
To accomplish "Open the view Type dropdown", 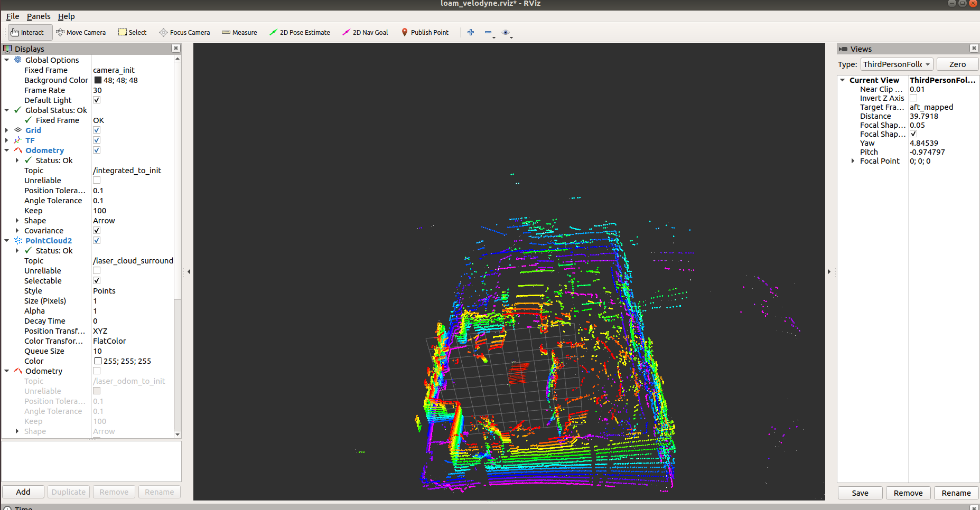I will (x=897, y=64).
